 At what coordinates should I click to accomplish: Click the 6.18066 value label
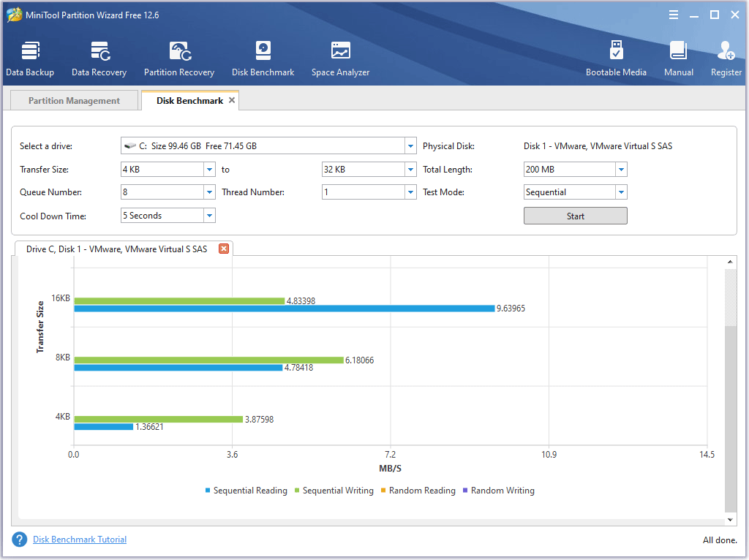tap(360, 360)
